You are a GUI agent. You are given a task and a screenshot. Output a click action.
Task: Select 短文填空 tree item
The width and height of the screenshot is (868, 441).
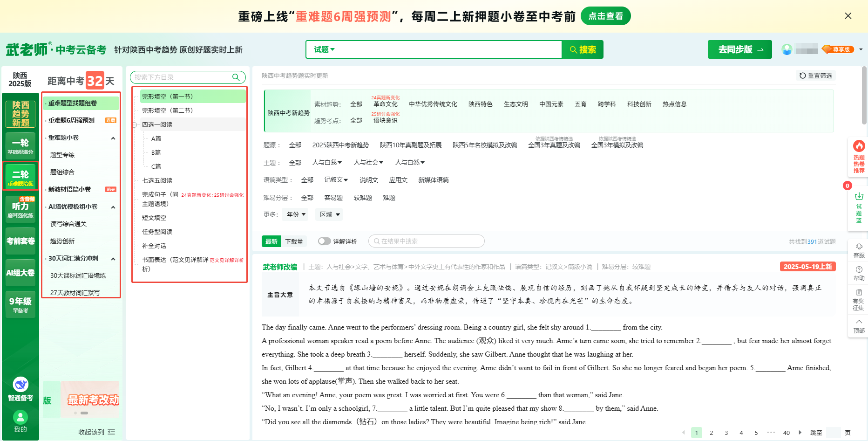pyautogui.click(x=154, y=218)
